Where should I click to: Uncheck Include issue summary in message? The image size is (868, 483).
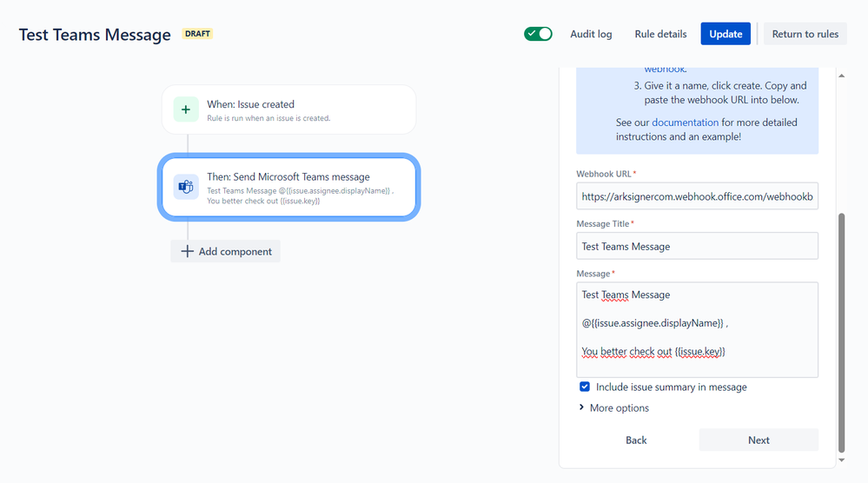pos(585,387)
